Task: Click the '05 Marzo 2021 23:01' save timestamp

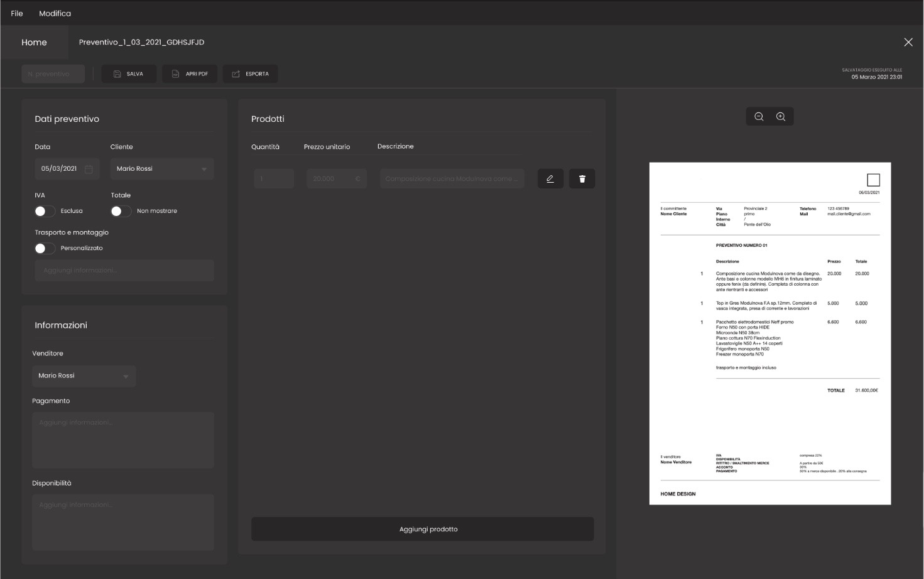Action: tap(877, 77)
